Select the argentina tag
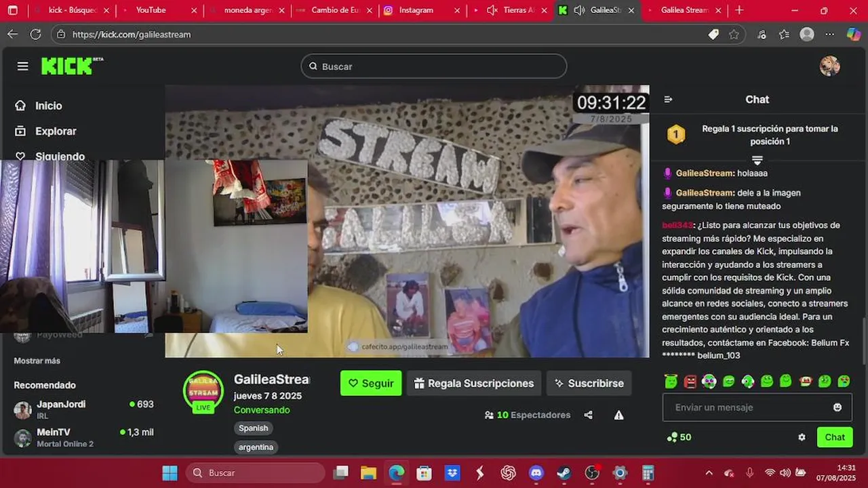 [256, 447]
